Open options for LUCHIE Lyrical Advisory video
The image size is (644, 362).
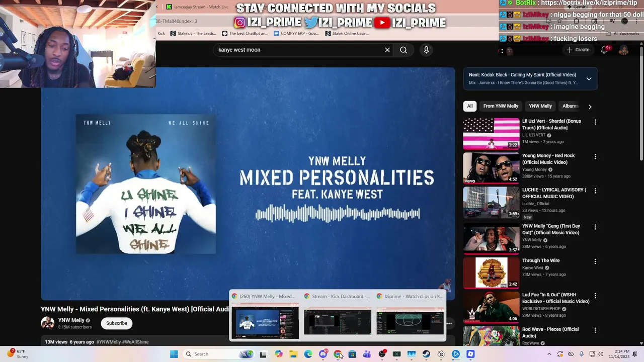pyautogui.click(x=595, y=191)
